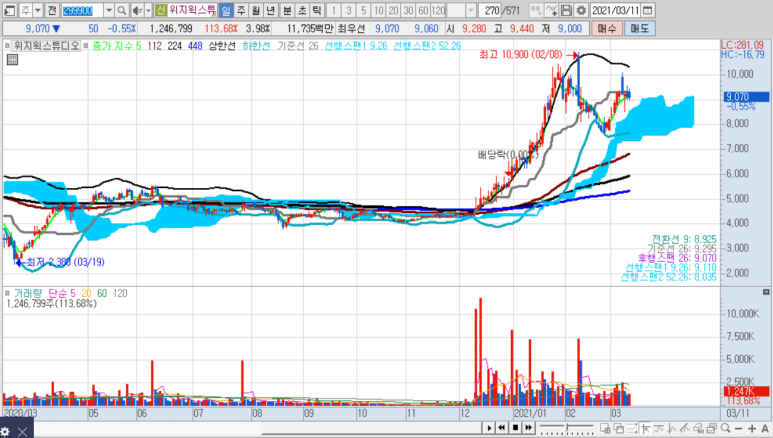Image resolution: width=773 pixels, height=438 pixels.
Task: Click the 거래량 volume legend label
Action: click(x=28, y=293)
